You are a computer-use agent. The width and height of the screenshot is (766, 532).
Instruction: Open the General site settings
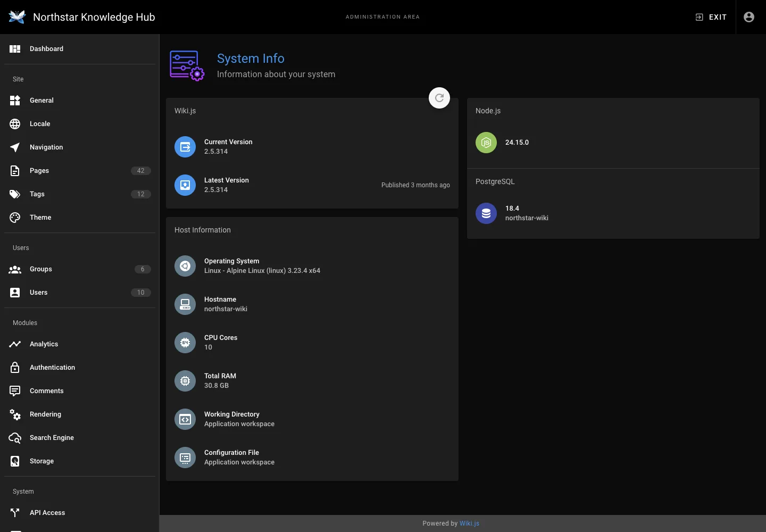(80, 101)
